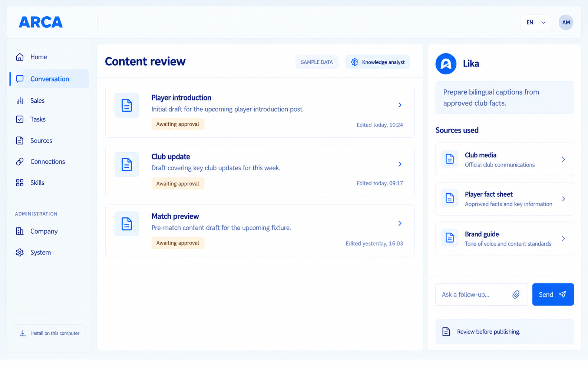Screen dimensions: 588x368
Task: Click the Knowledge analyst button
Action: click(x=377, y=62)
